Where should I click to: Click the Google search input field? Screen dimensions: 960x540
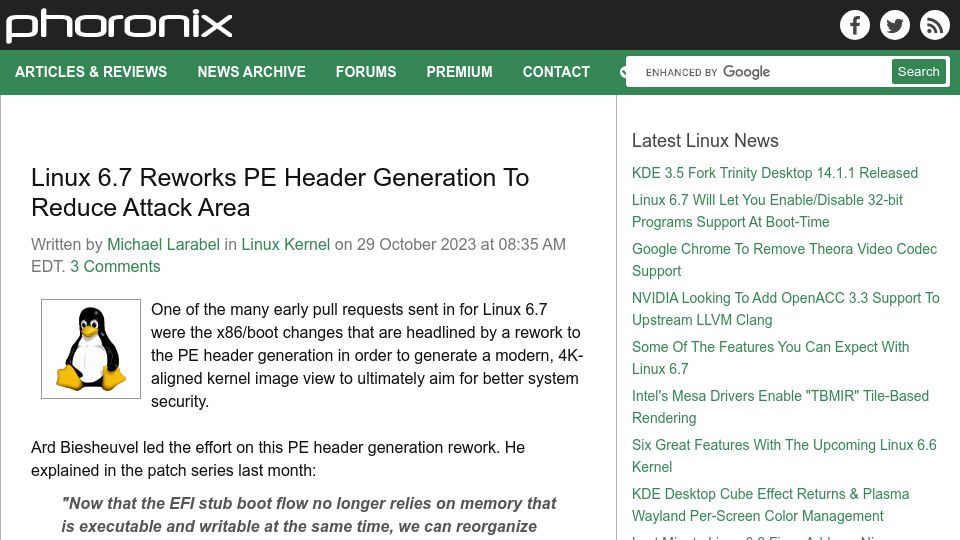click(759, 72)
